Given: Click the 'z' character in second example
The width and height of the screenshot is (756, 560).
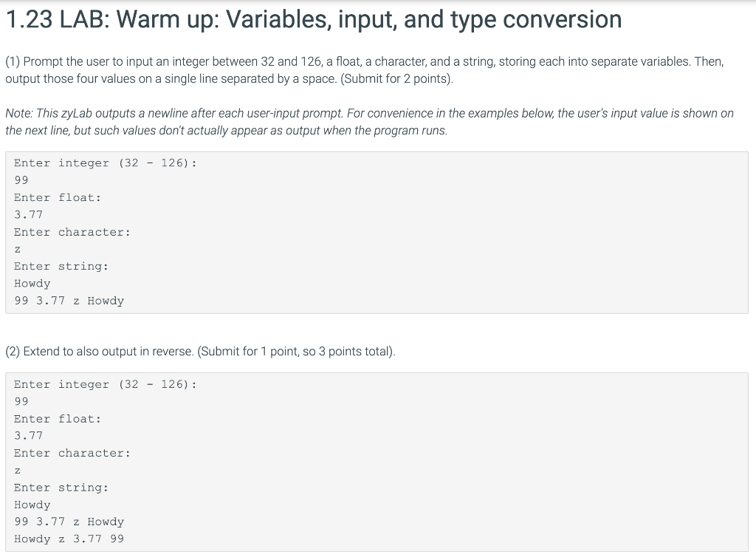Looking at the screenshot, I should [x=18, y=471].
